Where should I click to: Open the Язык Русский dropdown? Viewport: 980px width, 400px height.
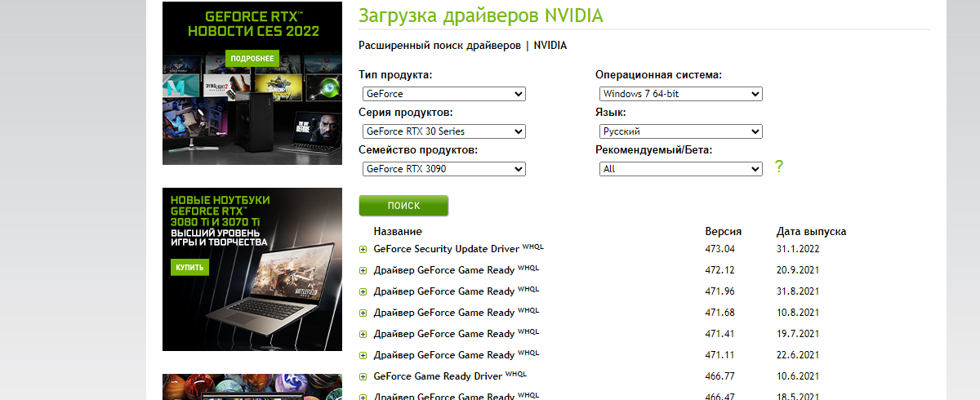click(680, 131)
